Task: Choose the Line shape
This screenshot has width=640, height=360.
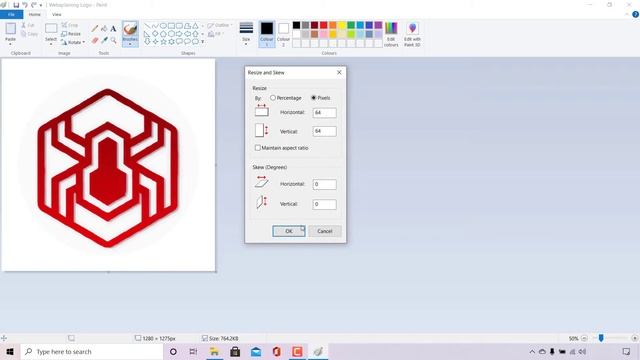Action: [147, 26]
